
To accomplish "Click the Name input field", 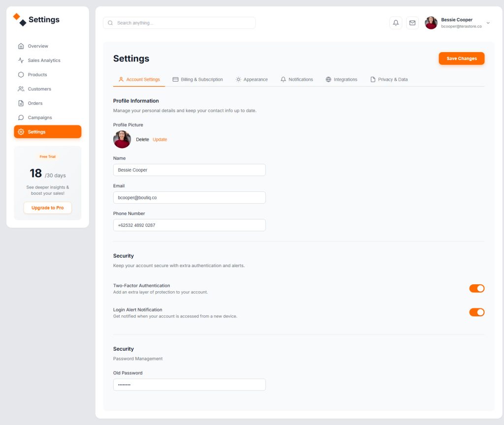I will (189, 170).
